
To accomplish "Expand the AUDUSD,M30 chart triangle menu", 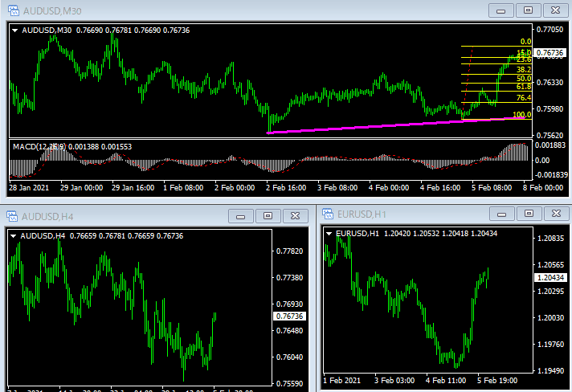I will (15, 31).
